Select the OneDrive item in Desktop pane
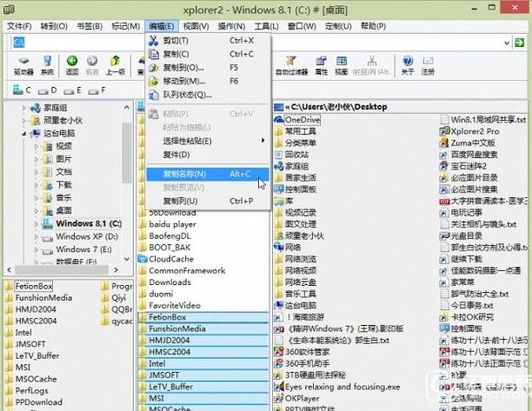The width and height of the screenshot is (532, 411). pyautogui.click(x=302, y=119)
